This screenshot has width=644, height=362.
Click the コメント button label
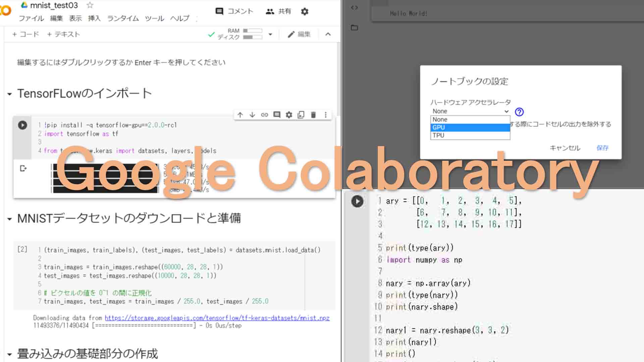pos(240,11)
